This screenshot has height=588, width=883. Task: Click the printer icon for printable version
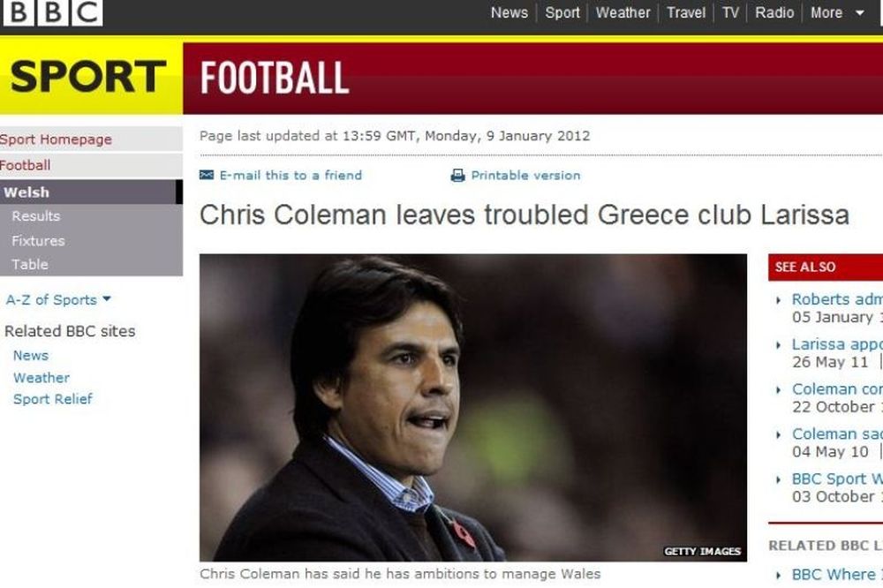[457, 176]
